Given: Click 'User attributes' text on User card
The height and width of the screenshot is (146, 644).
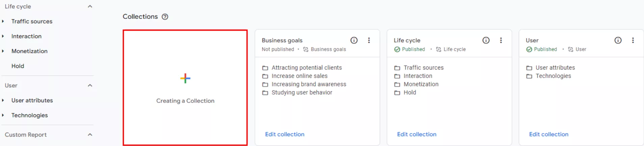Looking at the screenshot, I should coord(555,68).
